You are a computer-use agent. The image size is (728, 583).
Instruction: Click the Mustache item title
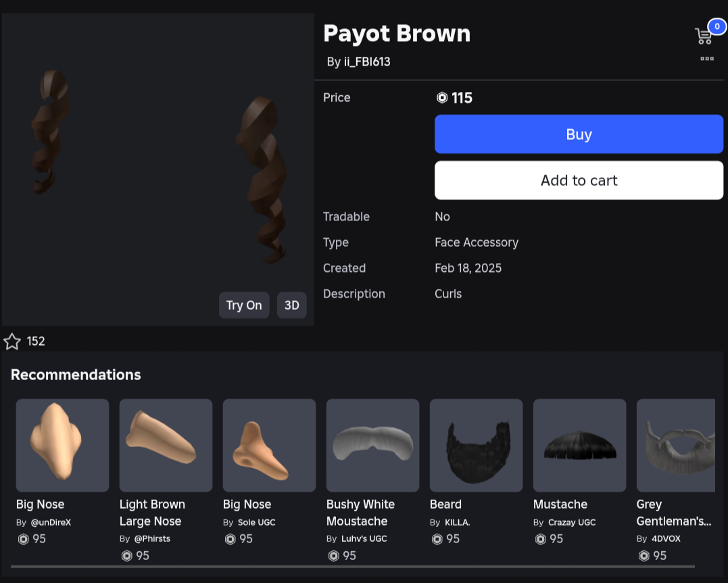560,505
